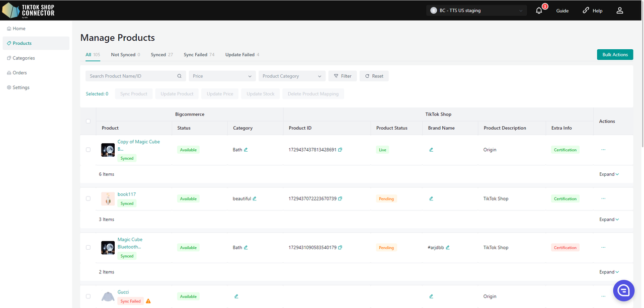Image resolution: width=644 pixels, height=308 pixels.
Task: Switch to the Sync Failed tab
Action: point(199,55)
